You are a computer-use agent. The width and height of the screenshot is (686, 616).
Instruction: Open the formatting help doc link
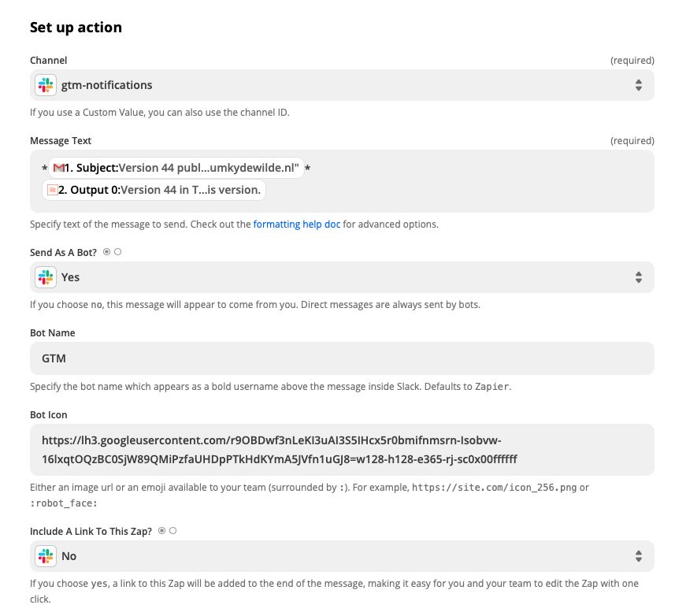tap(296, 225)
